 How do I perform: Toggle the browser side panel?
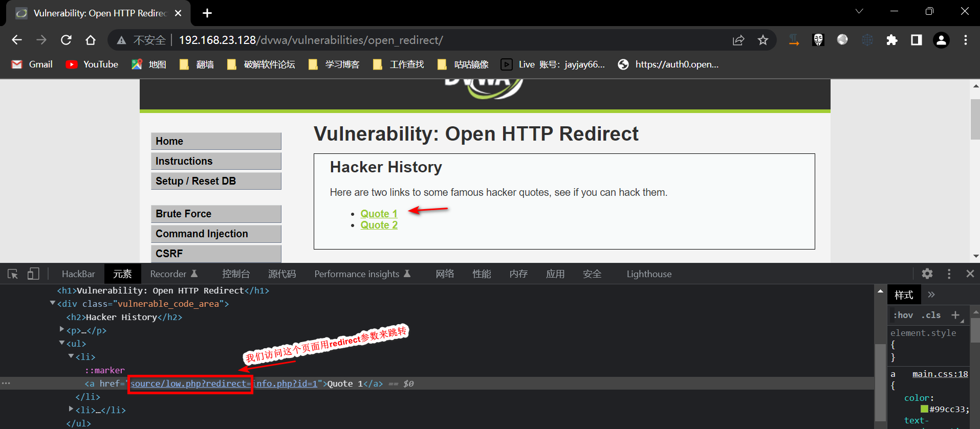[x=916, y=40]
